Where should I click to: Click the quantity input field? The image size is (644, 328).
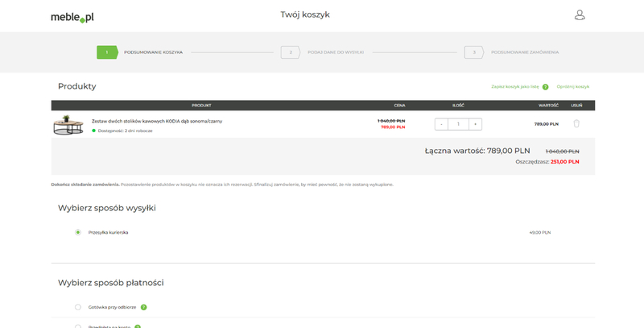pos(458,124)
